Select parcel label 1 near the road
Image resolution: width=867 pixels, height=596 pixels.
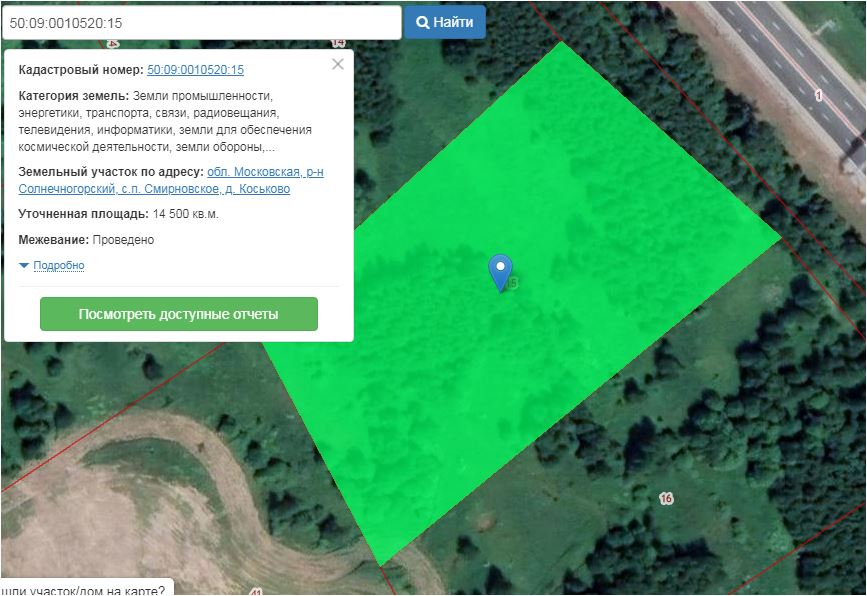click(818, 95)
